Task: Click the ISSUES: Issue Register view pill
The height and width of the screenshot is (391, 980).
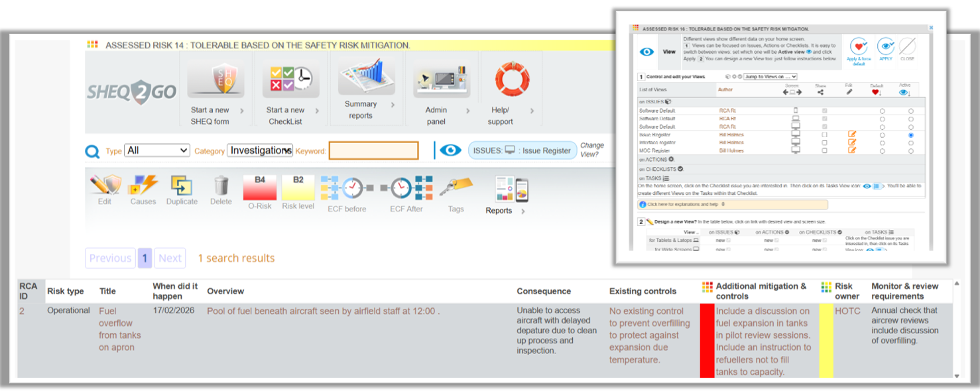Action: (x=521, y=150)
